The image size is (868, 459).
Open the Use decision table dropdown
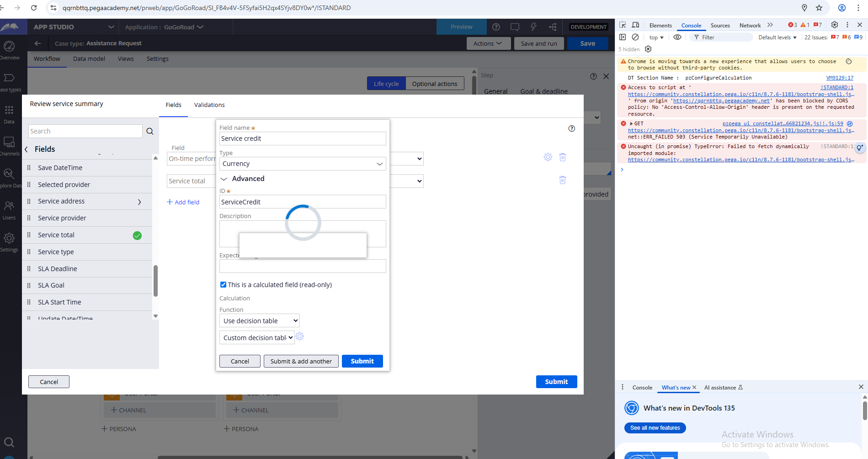260,320
